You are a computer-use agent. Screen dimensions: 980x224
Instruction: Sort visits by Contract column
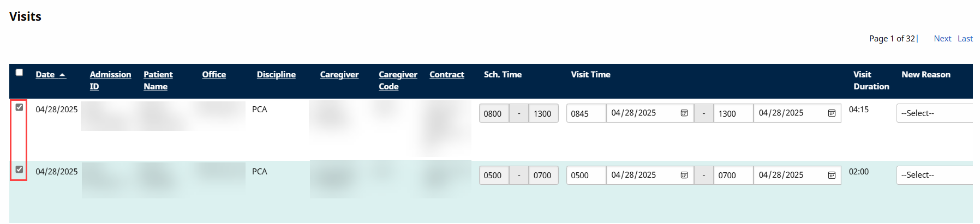point(446,75)
